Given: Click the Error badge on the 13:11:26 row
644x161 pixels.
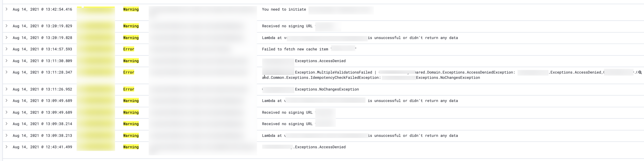Looking at the screenshot, I should click(128, 89).
